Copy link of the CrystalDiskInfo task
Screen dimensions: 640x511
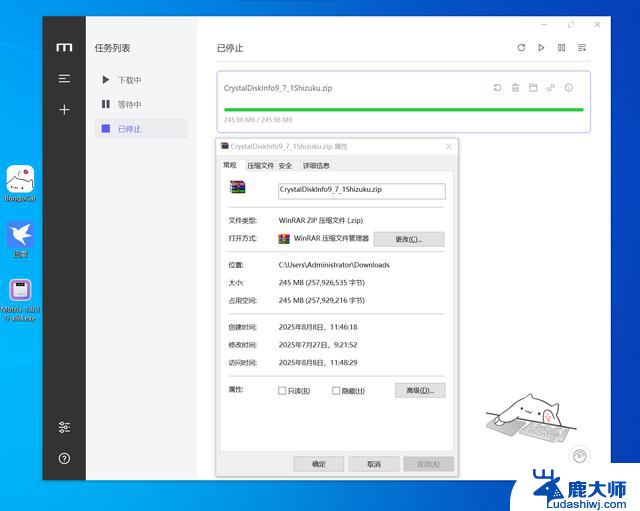click(551, 88)
